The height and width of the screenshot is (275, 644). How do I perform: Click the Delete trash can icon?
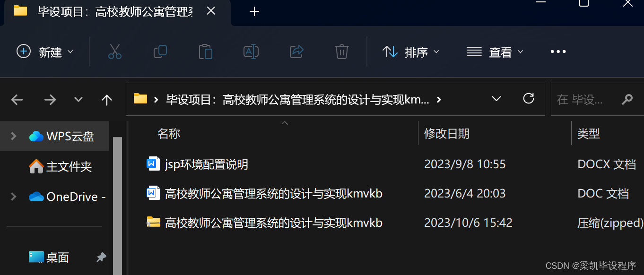(x=342, y=52)
